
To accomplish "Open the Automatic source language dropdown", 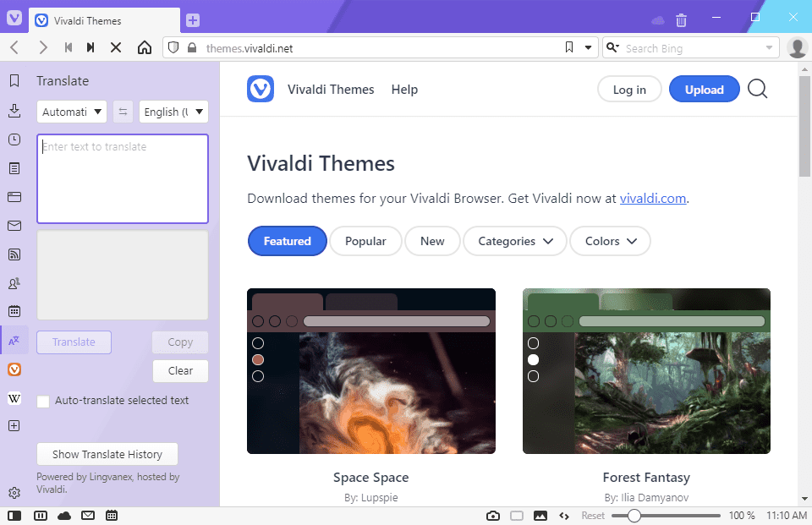I will pos(72,112).
